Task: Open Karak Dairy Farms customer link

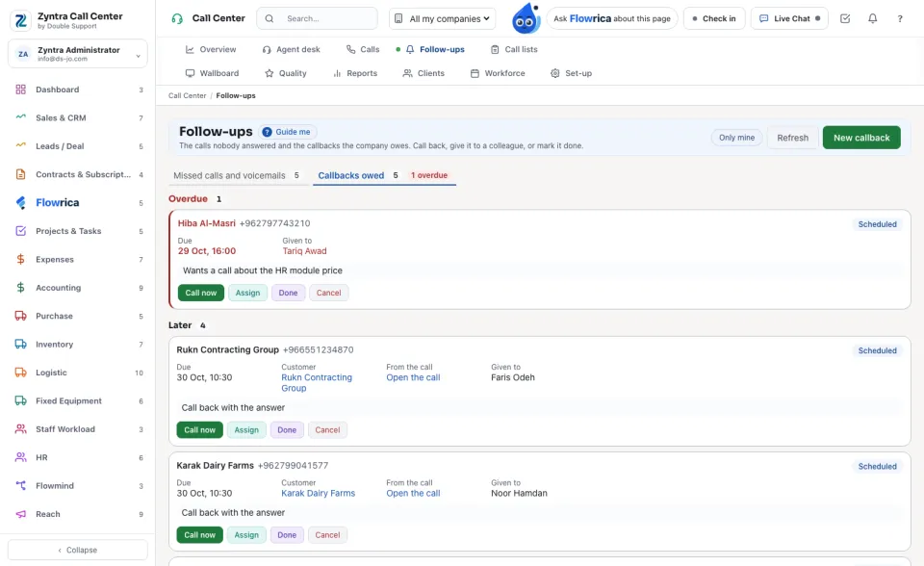Action: click(319, 493)
